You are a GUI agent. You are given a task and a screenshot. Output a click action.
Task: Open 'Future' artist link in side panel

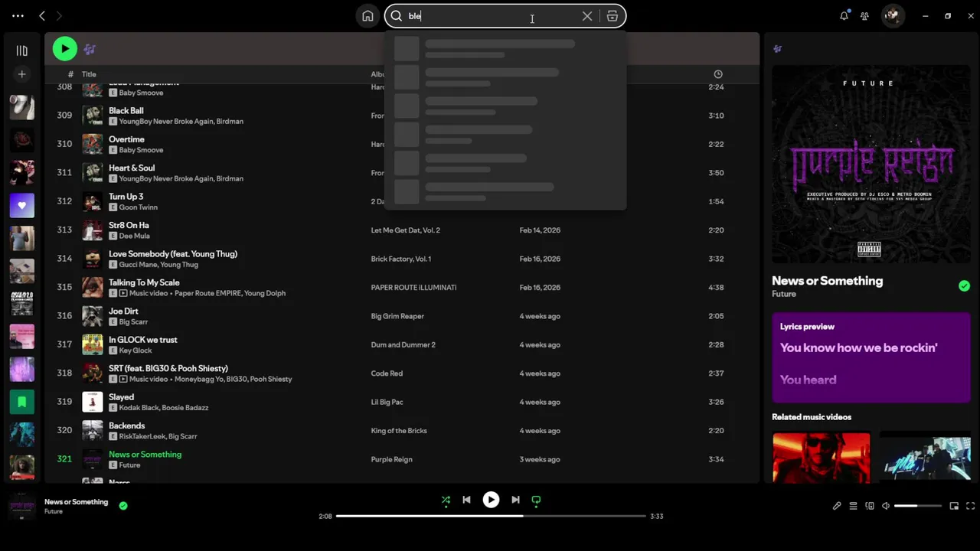(x=784, y=294)
